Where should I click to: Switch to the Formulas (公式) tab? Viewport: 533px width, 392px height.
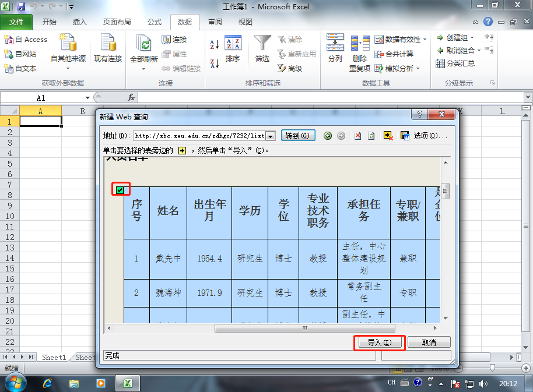click(155, 22)
